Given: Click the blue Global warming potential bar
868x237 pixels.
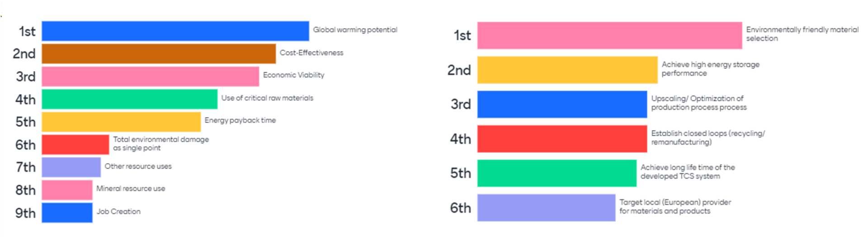Looking at the screenshot, I should pos(175,31).
